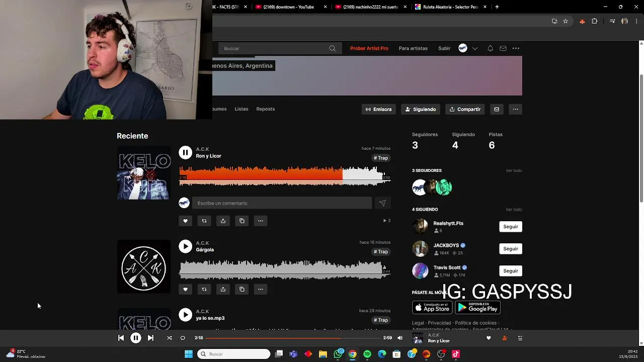The width and height of the screenshot is (644, 362).
Task: Open the Trap tag on Ron y Licor
Action: tap(381, 158)
